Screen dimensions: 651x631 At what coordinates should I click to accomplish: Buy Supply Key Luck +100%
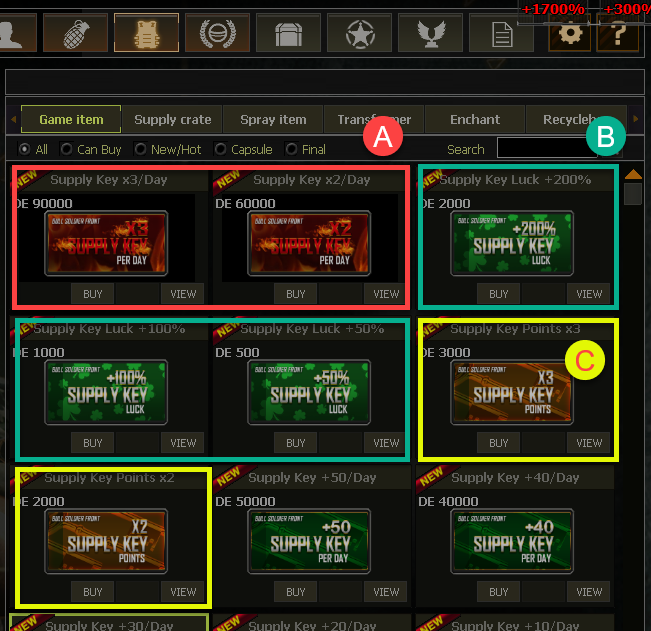(x=93, y=443)
